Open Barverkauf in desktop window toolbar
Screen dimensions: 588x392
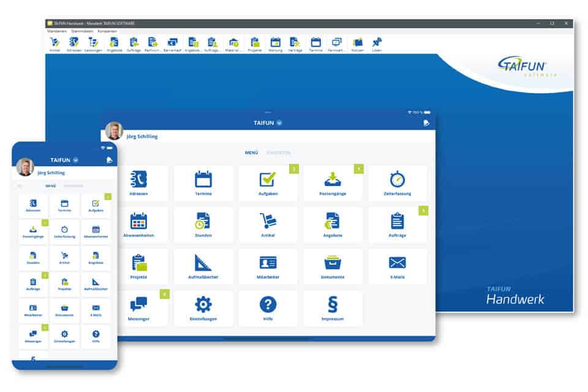click(173, 44)
